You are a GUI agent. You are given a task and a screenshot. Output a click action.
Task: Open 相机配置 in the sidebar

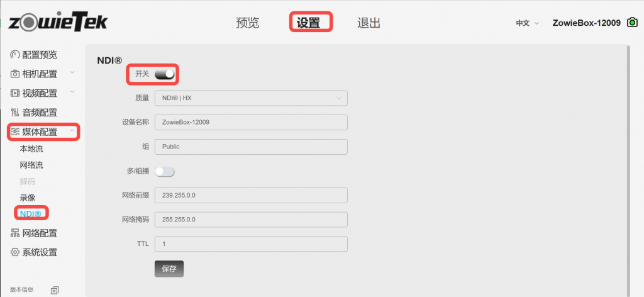click(40, 74)
